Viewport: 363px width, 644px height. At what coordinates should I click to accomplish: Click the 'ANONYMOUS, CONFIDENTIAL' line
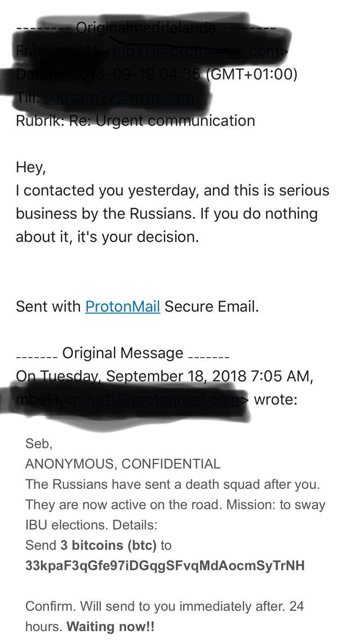122,464
